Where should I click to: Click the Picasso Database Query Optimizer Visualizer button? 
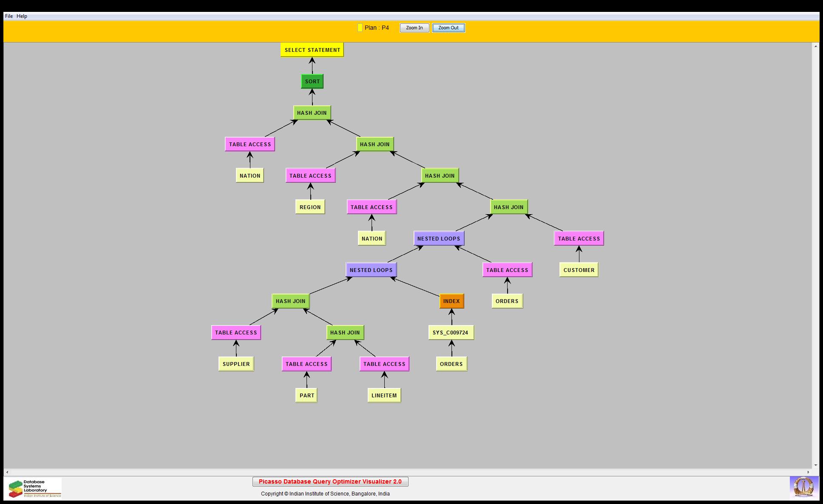tap(330, 481)
